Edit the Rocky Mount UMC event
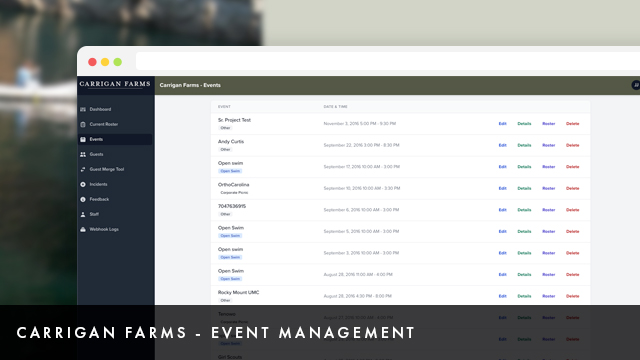640x360 pixels. (502, 296)
